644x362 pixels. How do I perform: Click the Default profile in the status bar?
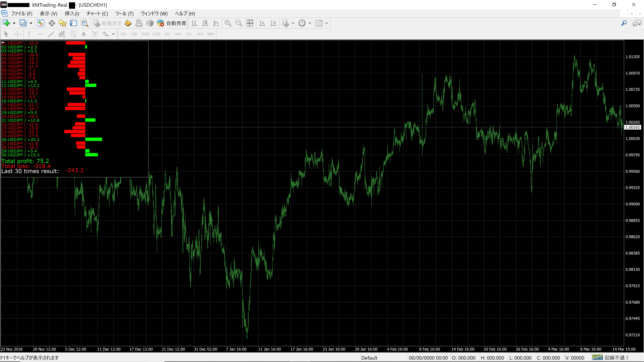pyautogui.click(x=369, y=357)
